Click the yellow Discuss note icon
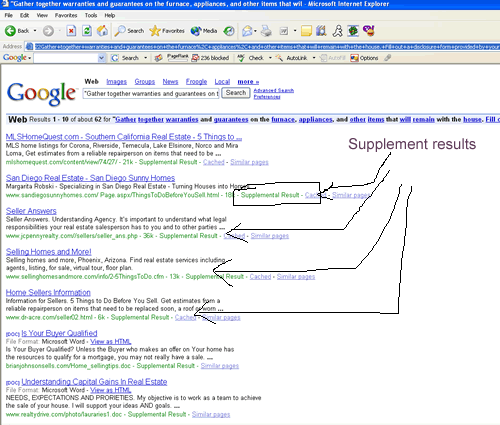 [x=306, y=31]
